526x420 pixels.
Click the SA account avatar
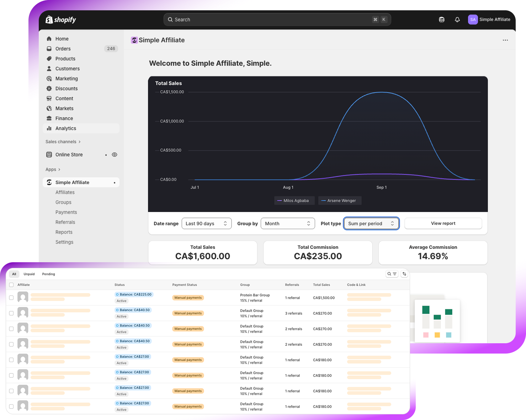click(x=473, y=20)
